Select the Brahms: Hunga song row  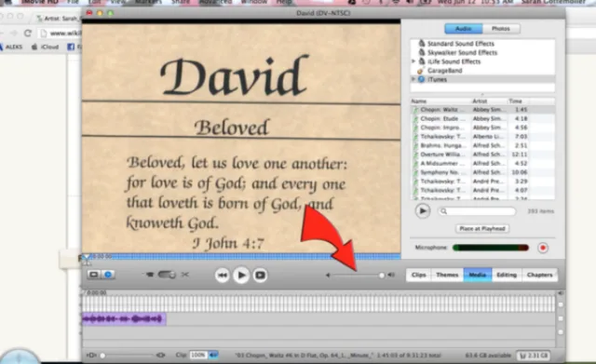(x=482, y=145)
